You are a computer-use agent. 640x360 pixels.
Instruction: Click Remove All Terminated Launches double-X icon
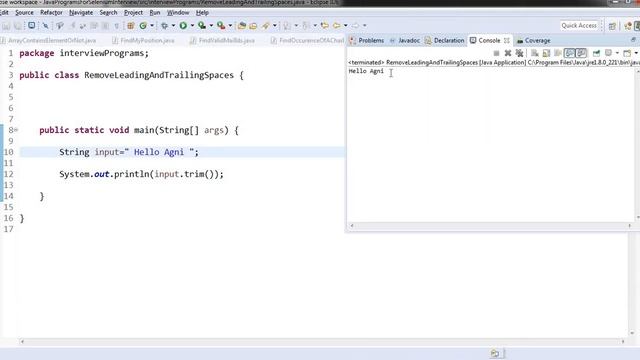tap(519, 53)
